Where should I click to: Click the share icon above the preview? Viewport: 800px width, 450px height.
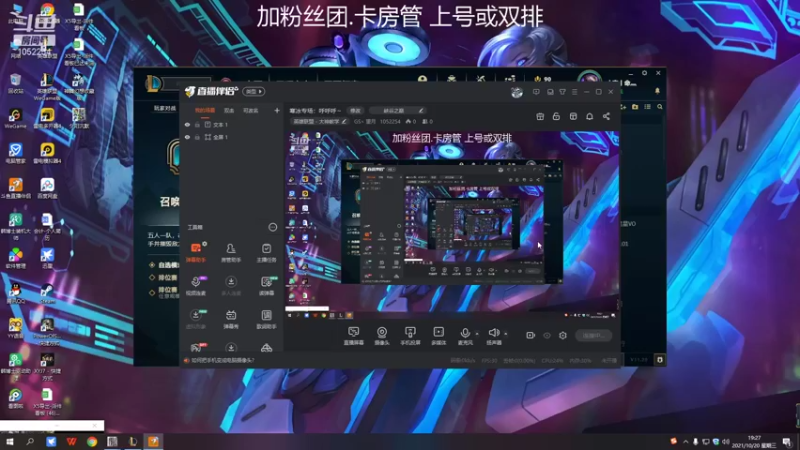(606, 116)
